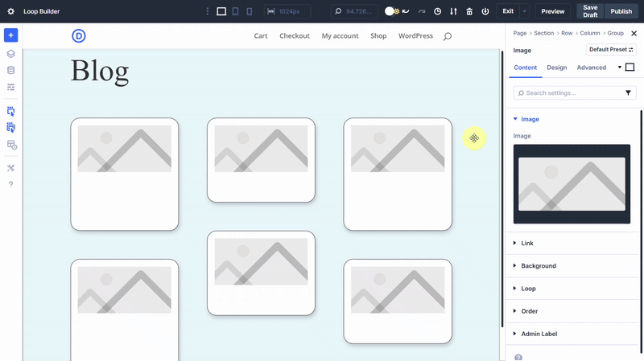The height and width of the screenshot is (361, 644).
Task: Toggle the light dark mode switch
Action: tap(392, 11)
